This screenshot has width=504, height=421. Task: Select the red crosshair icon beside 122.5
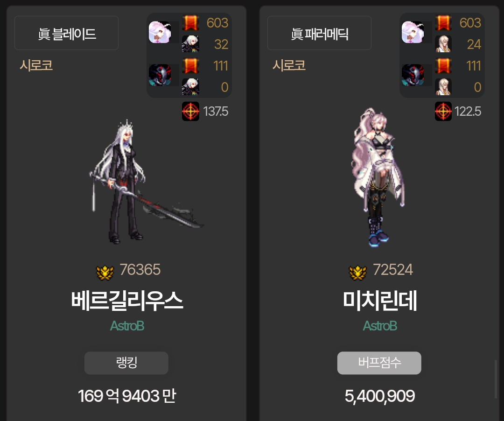[443, 112]
